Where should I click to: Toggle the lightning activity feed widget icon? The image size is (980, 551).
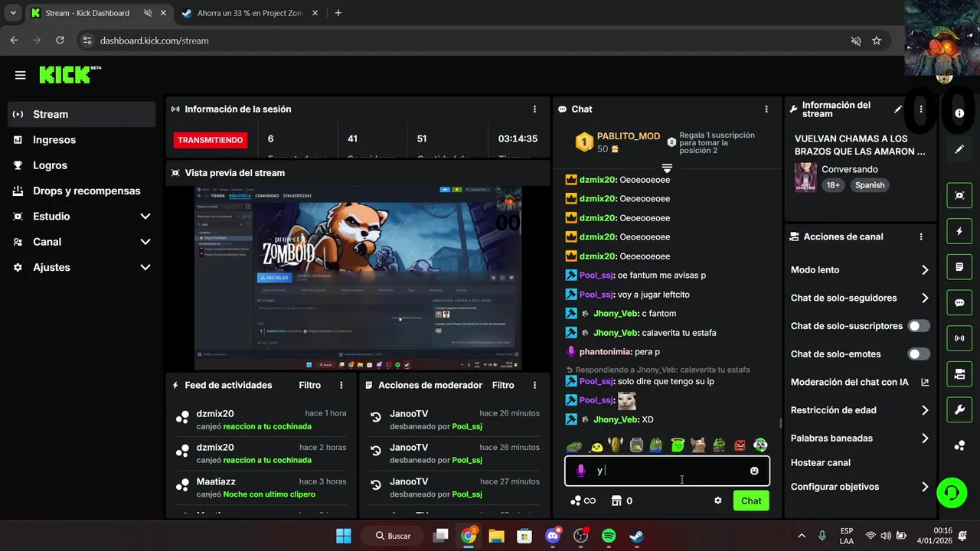959,231
